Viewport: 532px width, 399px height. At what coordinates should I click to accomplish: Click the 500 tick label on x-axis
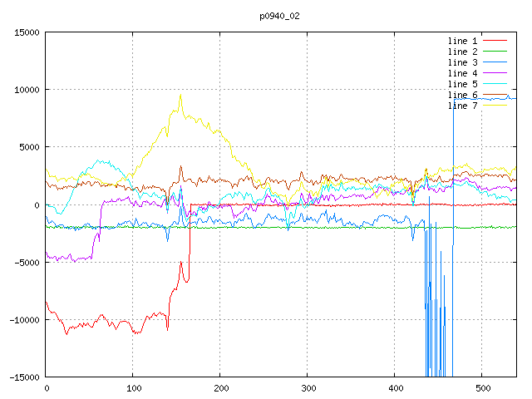click(481, 388)
